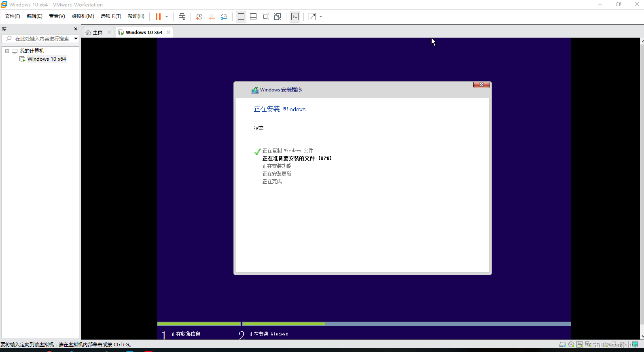The width and height of the screenshot is (644, 352).
Task: Toggle the console view button
Action: 295,17
